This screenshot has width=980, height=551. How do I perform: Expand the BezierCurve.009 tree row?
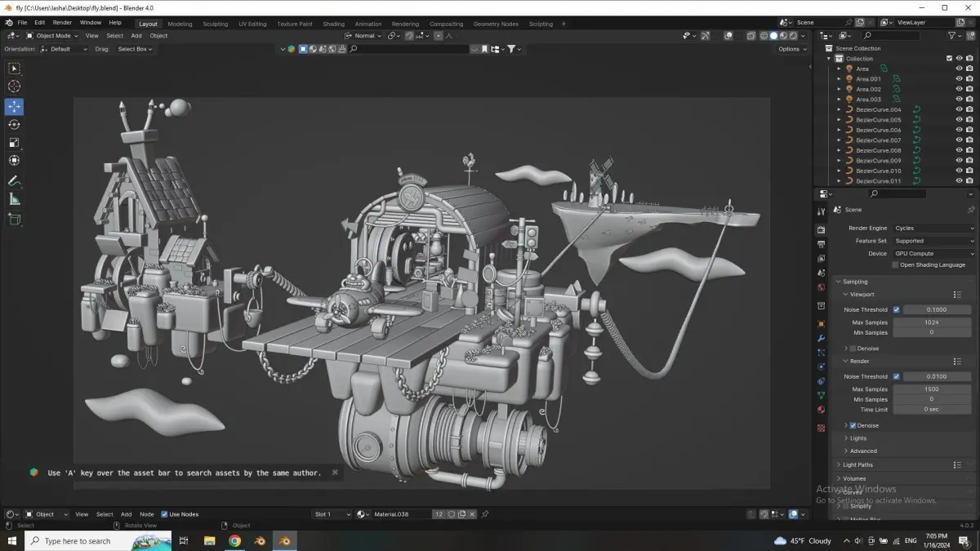coord(839,161)
